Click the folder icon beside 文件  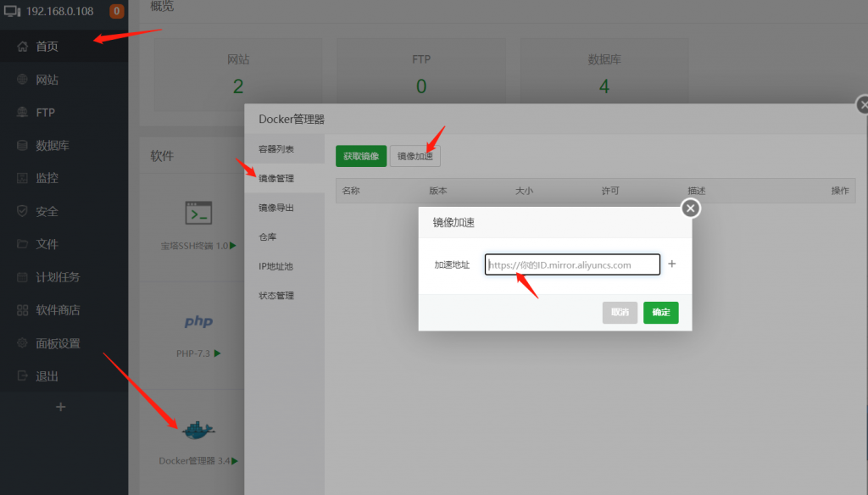(22, 243)
